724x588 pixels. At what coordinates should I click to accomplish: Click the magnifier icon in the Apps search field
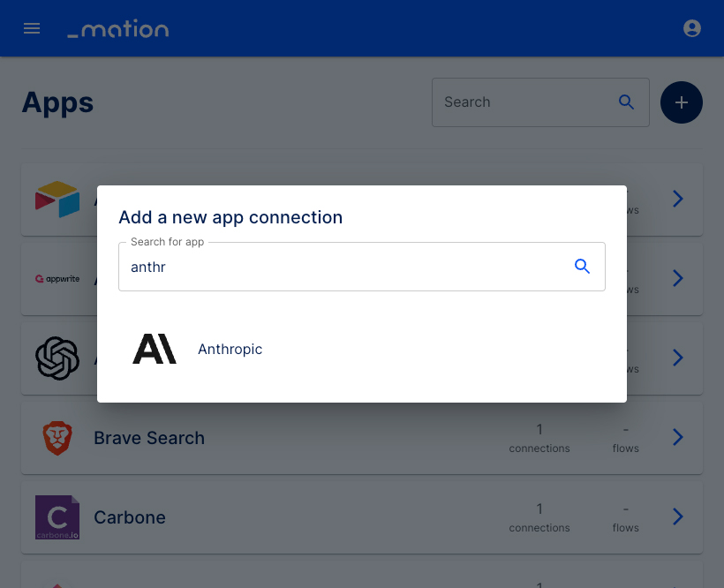[x=626, y=102]
